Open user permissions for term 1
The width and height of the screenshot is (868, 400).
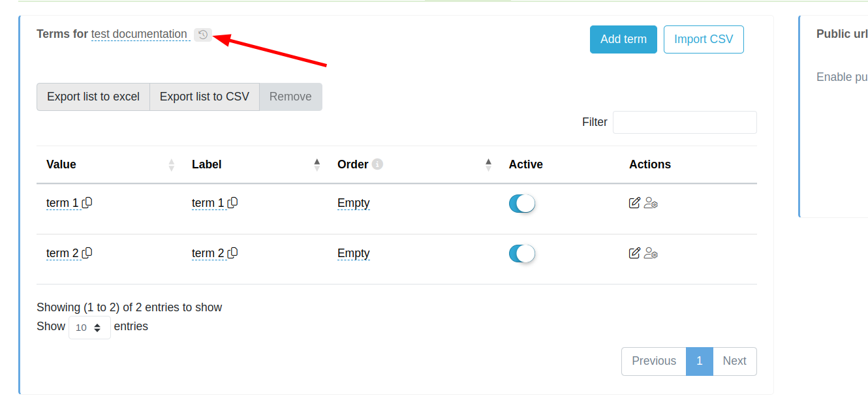coord(651,203)
